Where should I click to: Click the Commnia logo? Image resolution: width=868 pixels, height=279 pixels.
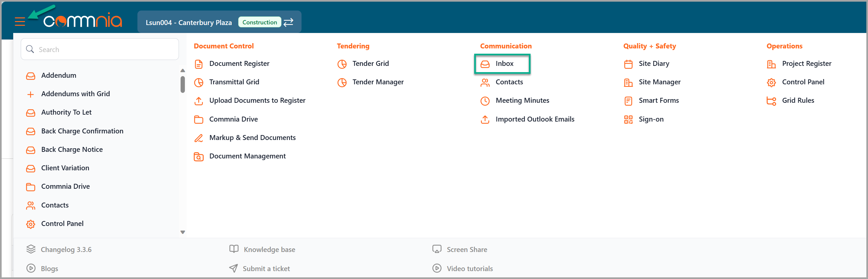(x=83, y=20)
